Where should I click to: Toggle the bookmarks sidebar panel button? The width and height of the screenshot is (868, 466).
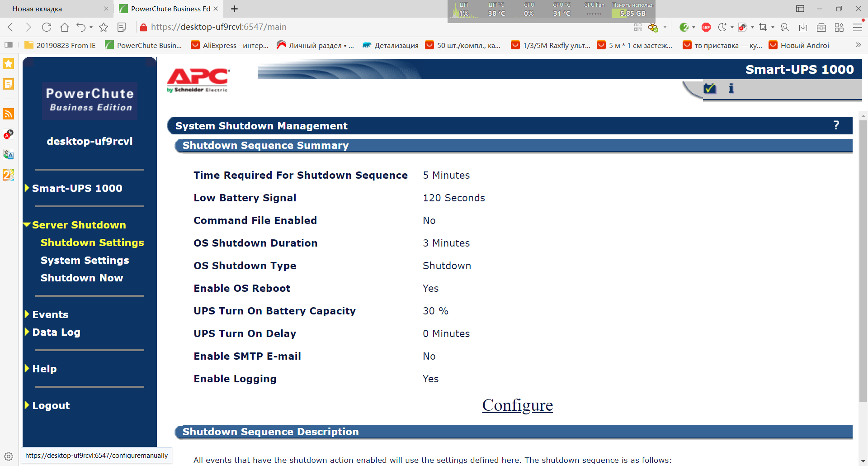click(x=9, y=45)
